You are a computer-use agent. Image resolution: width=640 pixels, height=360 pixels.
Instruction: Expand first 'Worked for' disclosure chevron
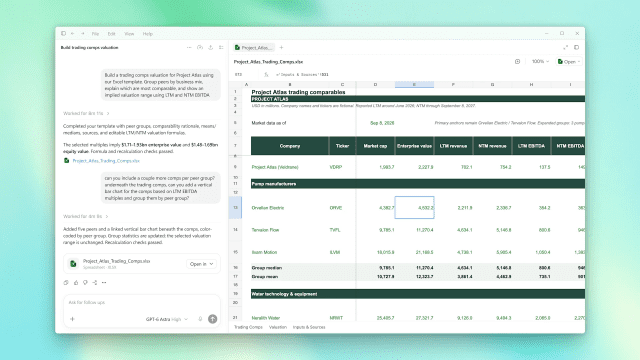point(108,113)
